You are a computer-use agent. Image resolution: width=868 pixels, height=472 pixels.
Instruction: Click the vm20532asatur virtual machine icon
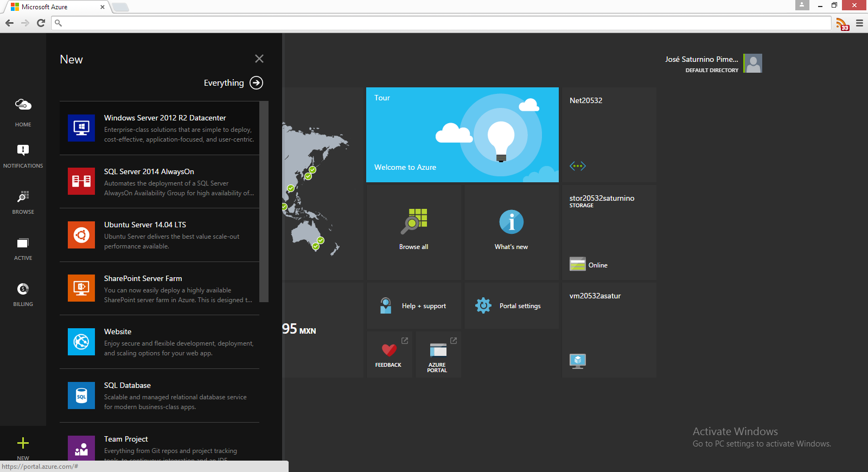click(578, 361)
